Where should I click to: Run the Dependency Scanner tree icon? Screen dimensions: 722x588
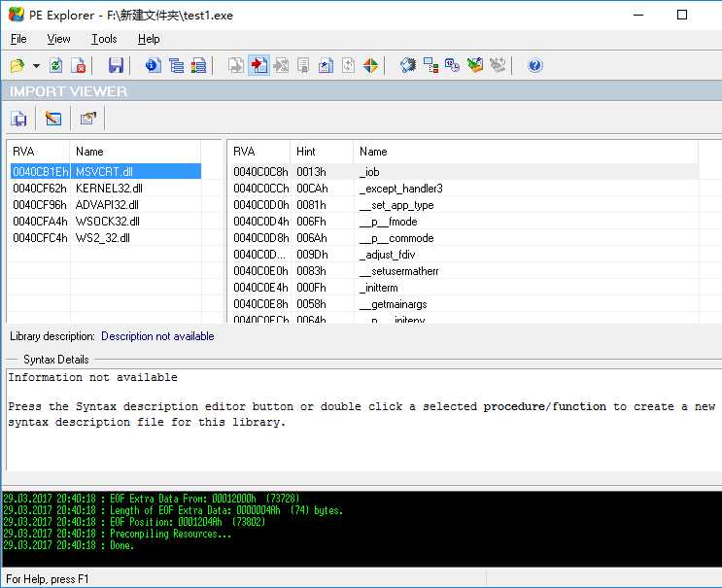[430, 65]
